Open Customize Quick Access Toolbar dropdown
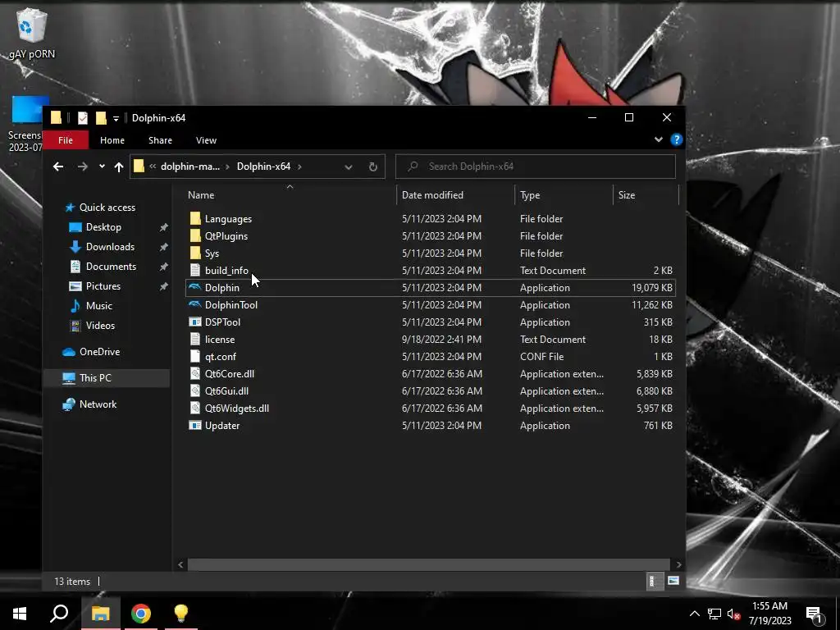Image resolution: width=840 pixels, height=630 pixels. (116, 118)
